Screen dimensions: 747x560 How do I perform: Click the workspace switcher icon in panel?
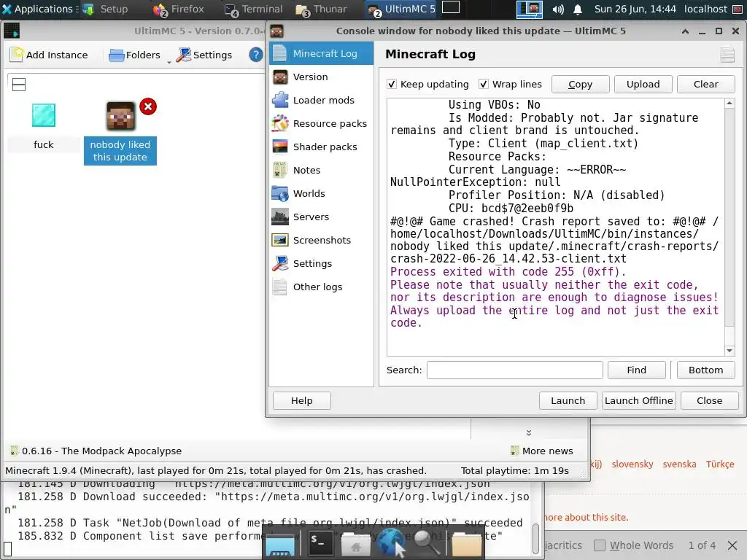pyautogui.click(x=530, y=9)
